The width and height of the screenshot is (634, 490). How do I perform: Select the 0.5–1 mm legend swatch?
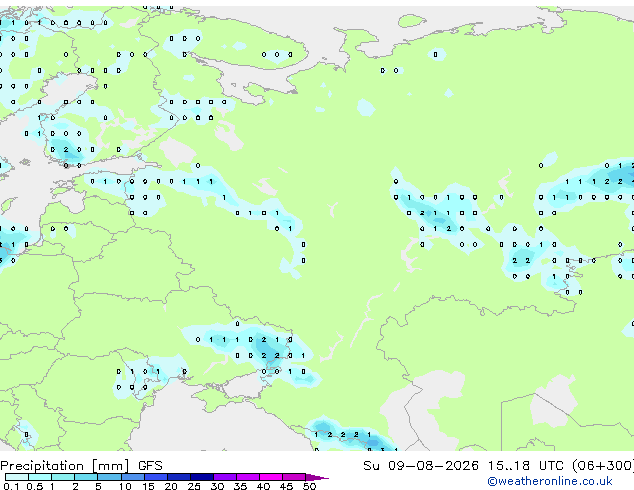(40, 477)
